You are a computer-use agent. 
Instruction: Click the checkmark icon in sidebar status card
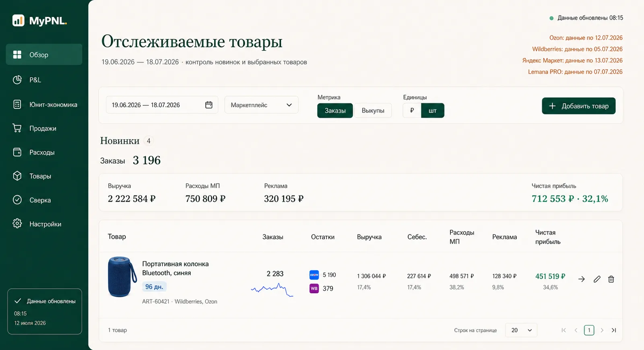[18, 301]
